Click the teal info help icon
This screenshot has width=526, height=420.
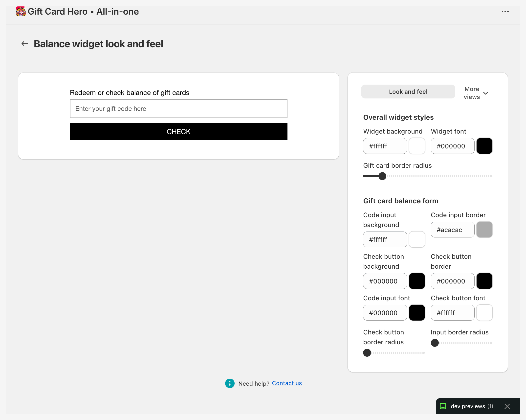[x=230, y=383]
